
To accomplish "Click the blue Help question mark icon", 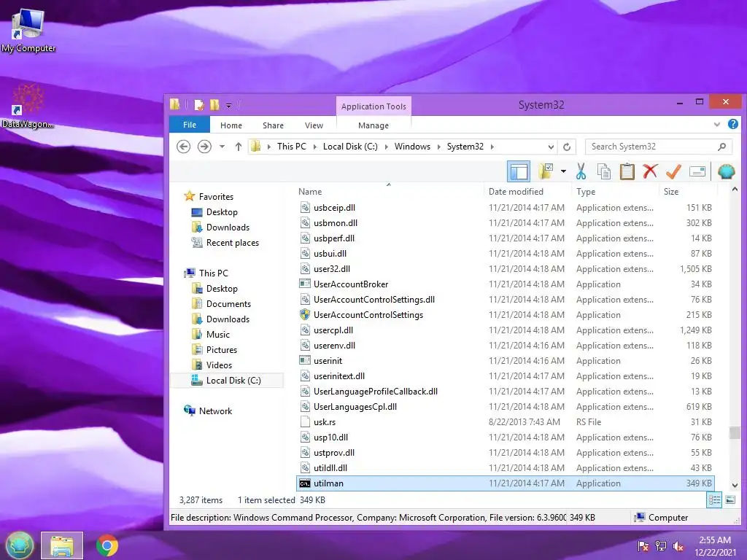I will [x=732, y=124].
